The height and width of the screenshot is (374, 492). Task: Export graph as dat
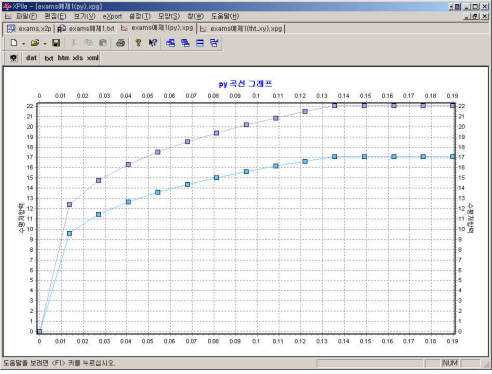tap(31, 58)
